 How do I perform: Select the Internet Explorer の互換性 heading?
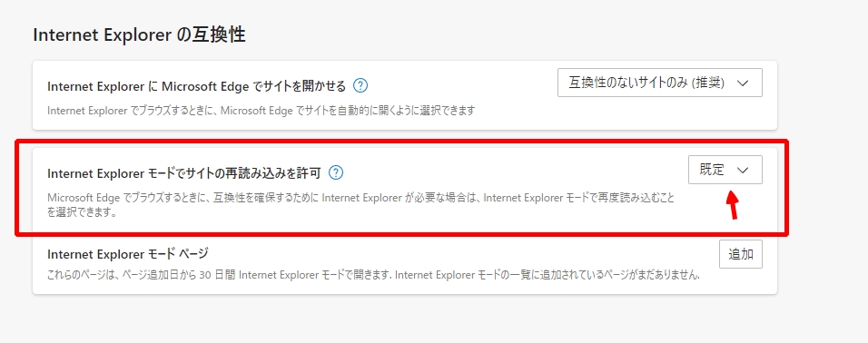tap(139, 34)
